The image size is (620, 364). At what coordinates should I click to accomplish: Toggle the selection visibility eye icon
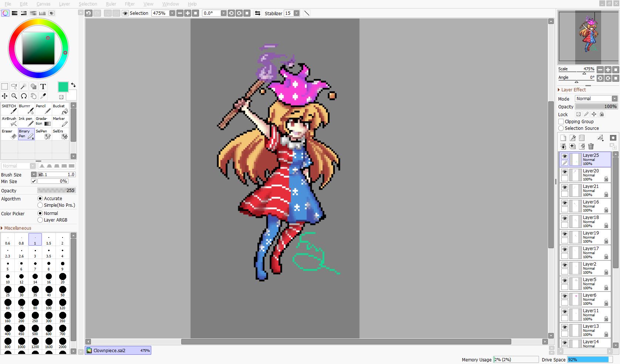click(x=125, y=13)
